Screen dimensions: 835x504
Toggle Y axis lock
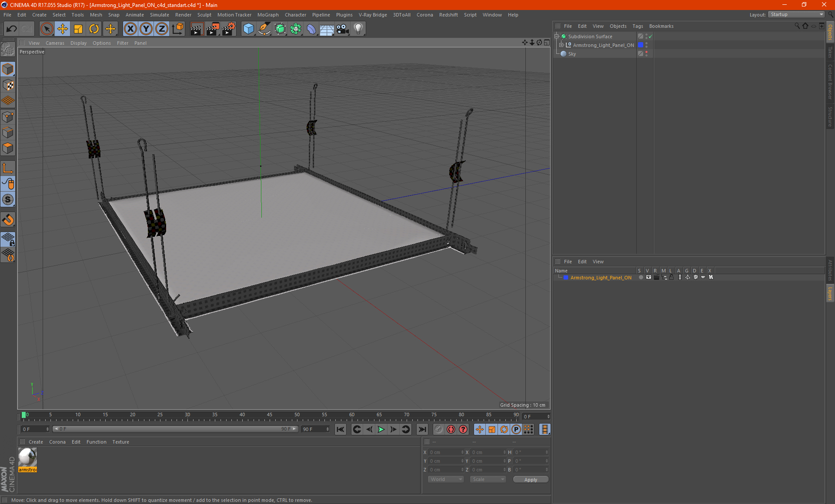(146, 29)
